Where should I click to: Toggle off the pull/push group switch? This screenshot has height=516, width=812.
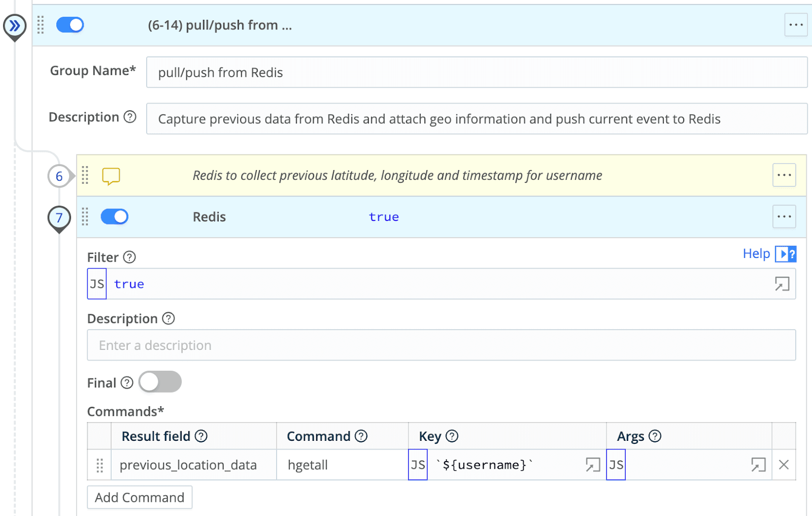(70, 25)
